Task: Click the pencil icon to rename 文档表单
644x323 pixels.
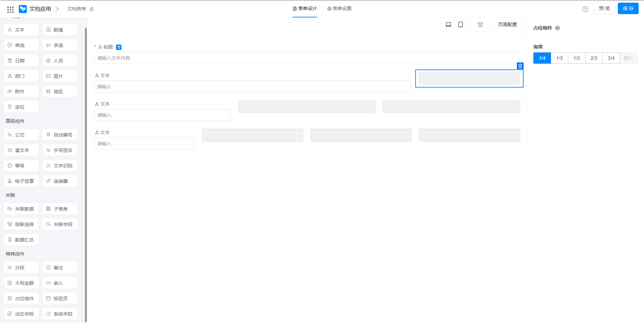Action: click(x=92, y=9)
